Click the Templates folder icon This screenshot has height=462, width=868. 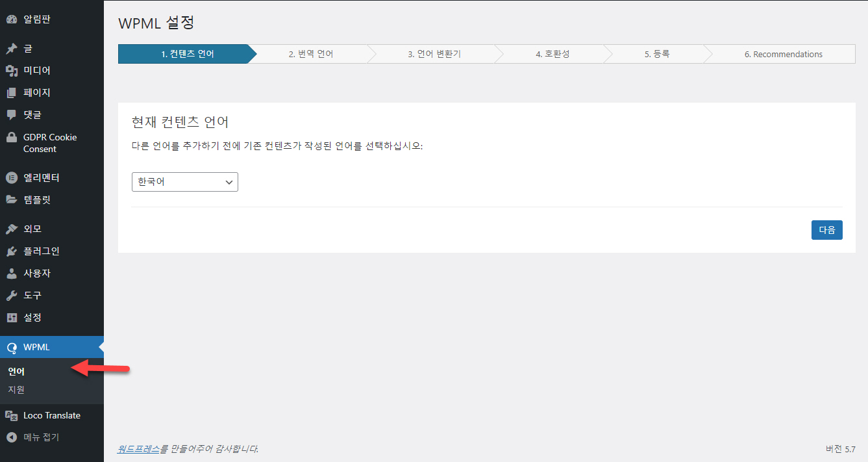11,200
